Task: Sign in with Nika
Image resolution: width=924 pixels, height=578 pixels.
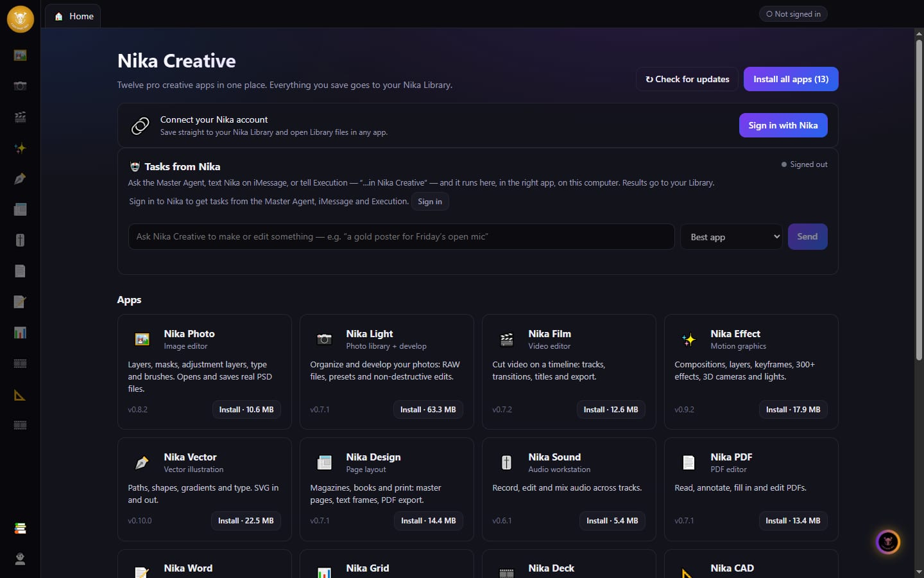Action: pyautogui.click(x=783, y=125)
